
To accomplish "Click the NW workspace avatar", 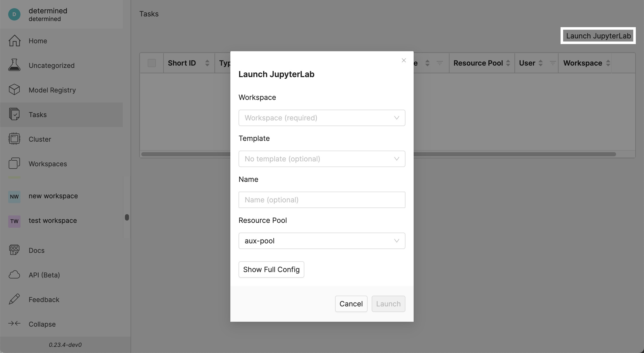I will [x=14, y=197].
